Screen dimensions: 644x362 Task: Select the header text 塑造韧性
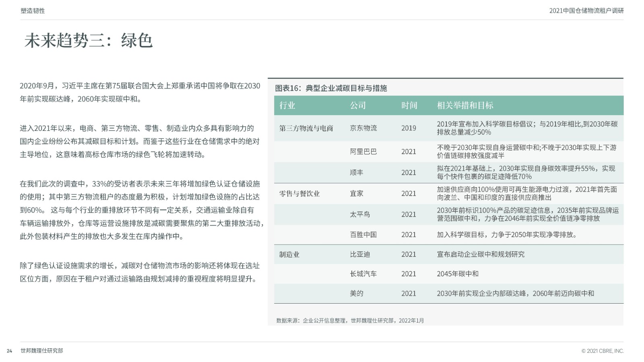point(33,11)
